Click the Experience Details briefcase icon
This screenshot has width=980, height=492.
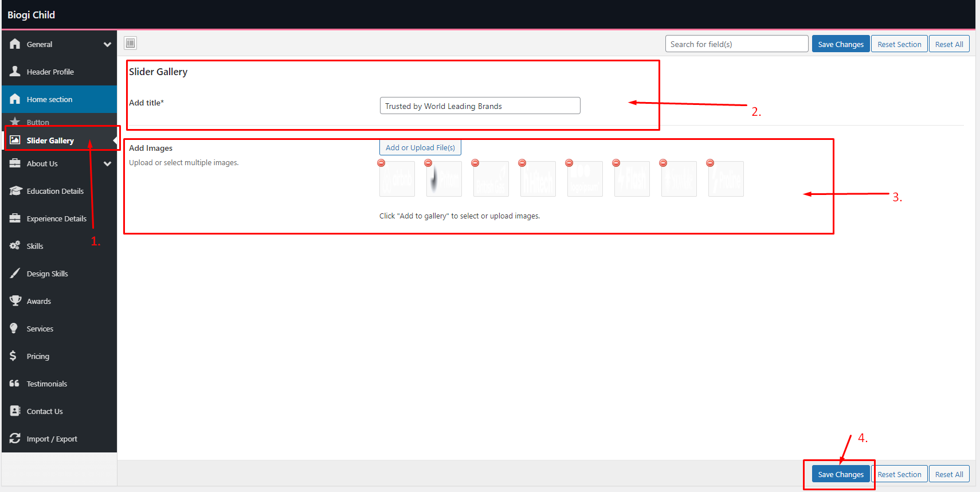pos(15,218)
